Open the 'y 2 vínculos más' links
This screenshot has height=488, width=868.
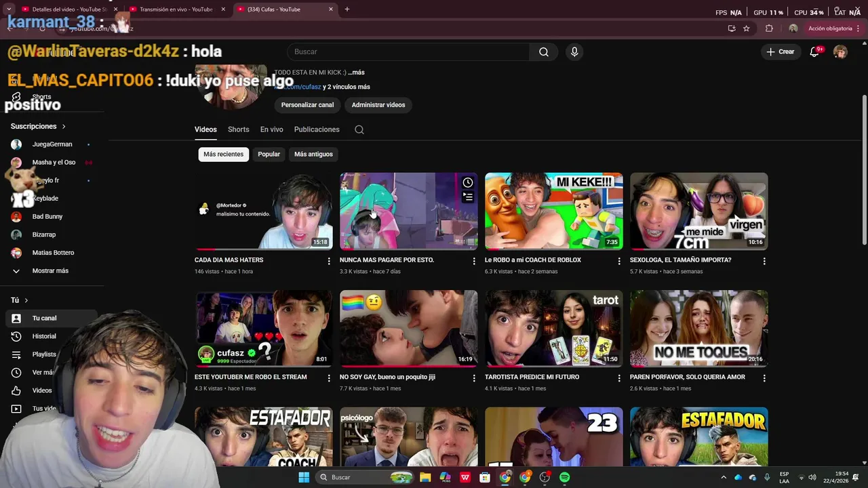coord(346,87)
